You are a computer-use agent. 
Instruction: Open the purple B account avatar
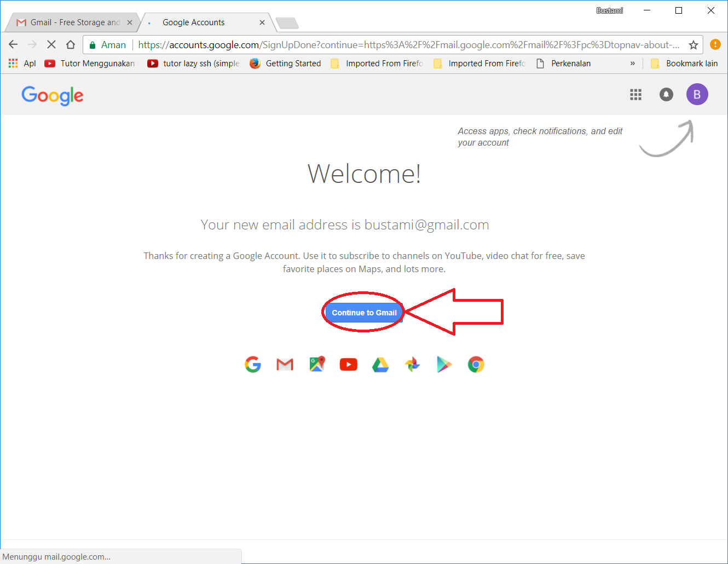pos(697,95)
